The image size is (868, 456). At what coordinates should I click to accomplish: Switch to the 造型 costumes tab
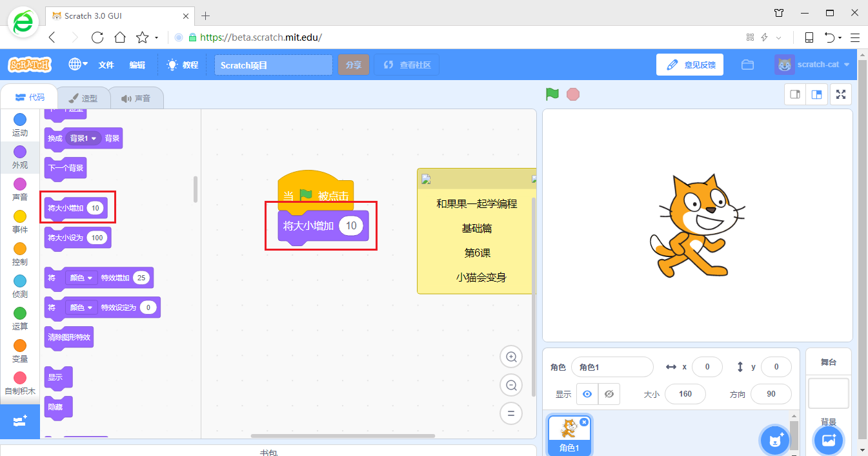click(83, 98)
